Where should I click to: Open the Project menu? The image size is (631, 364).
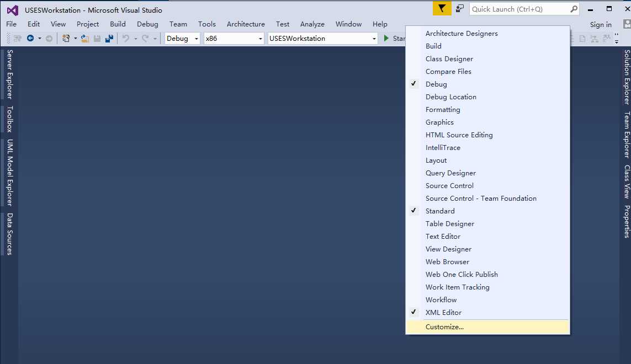[x=88, y=24]
